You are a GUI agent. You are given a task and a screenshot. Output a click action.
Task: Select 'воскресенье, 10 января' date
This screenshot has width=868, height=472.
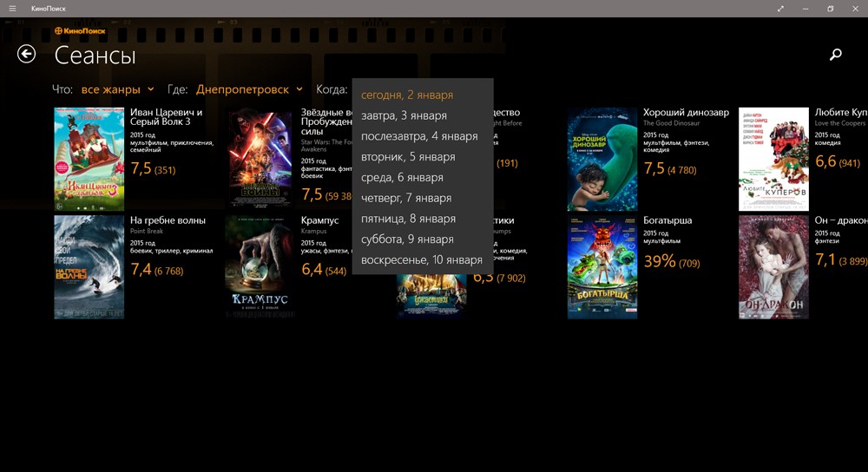click(x=423, y=260)
